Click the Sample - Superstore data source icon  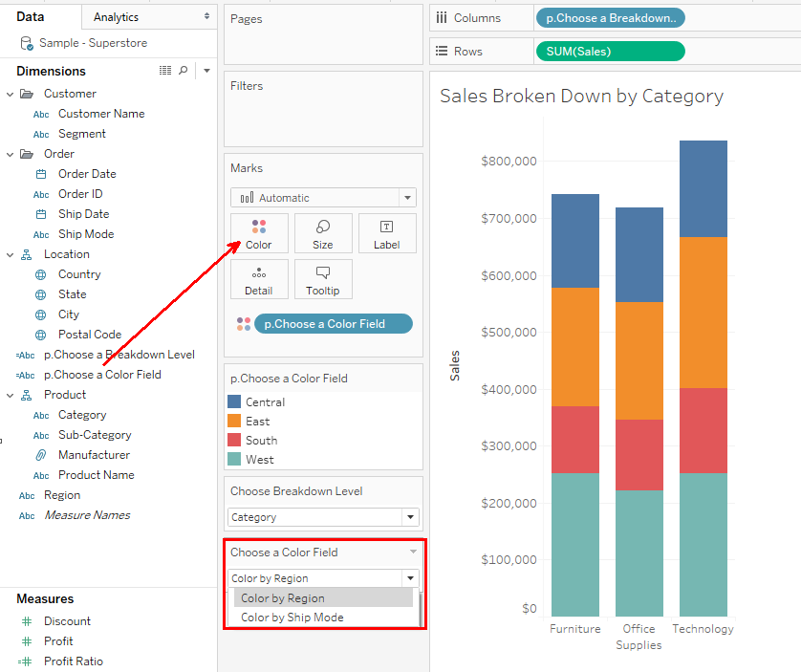[26, 44]
